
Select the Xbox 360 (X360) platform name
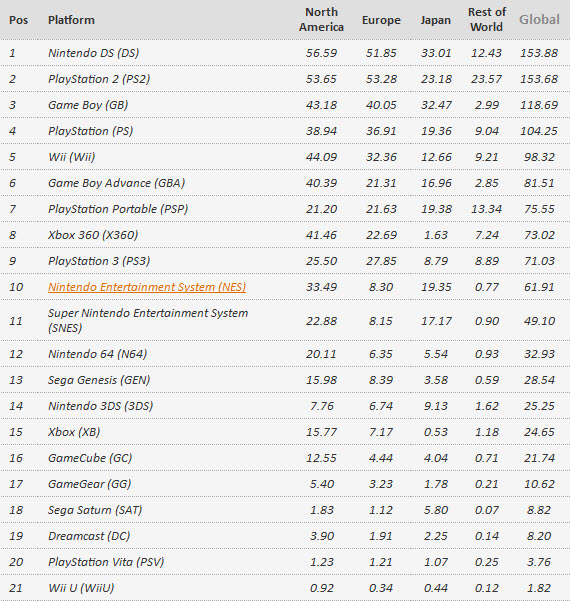(93, 235)
